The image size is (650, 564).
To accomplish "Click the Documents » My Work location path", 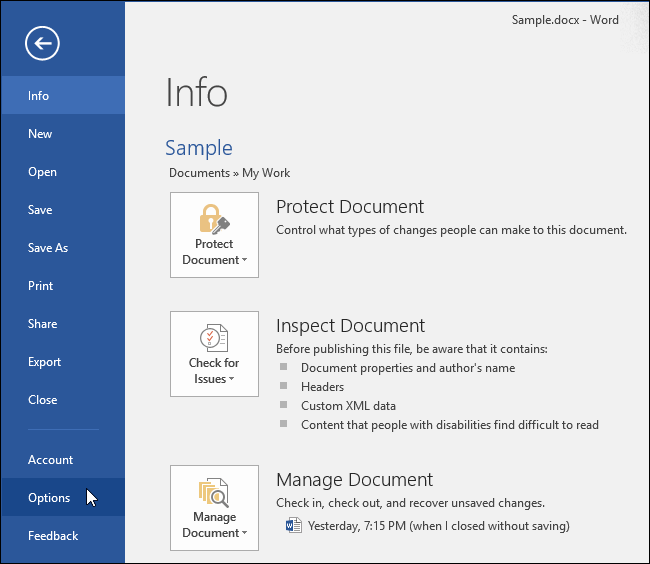I will (x=229, y=173).
